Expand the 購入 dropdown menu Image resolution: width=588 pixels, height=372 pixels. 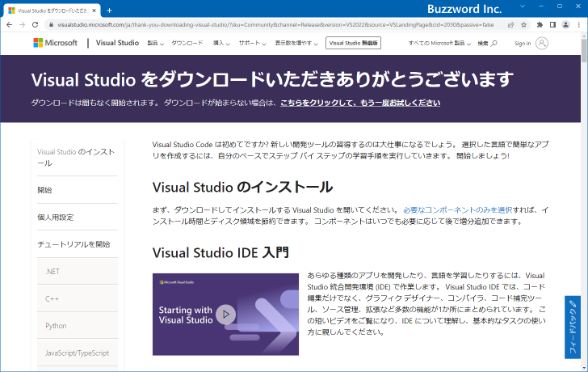pos(221,43)
